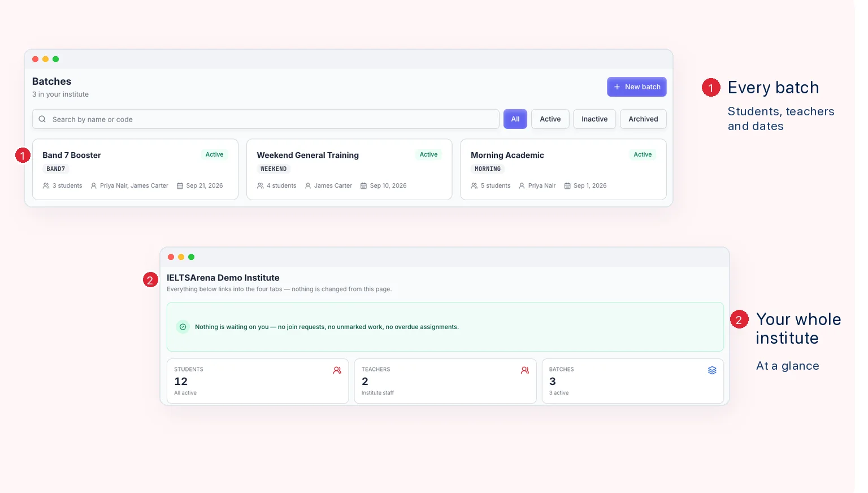The width and height of the screenshot is (868, 493).
Task: Click the red people icon in Teachers card
Action: (525, 370)
